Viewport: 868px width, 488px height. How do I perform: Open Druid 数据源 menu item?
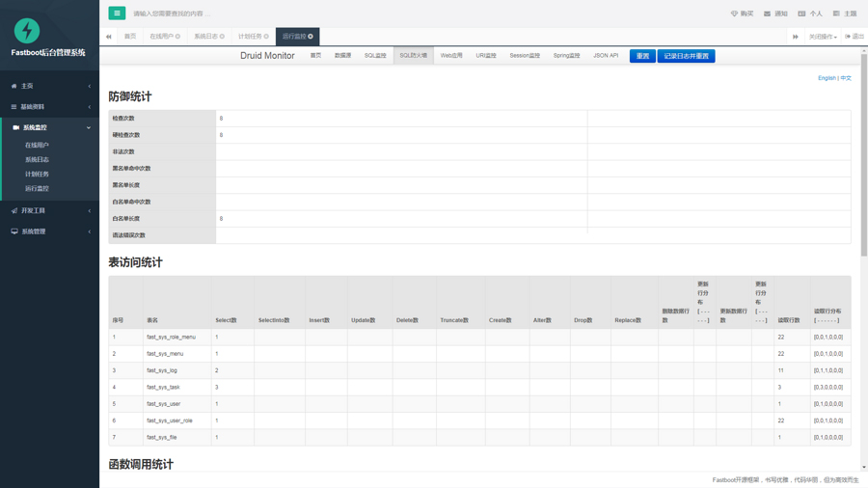342,55
